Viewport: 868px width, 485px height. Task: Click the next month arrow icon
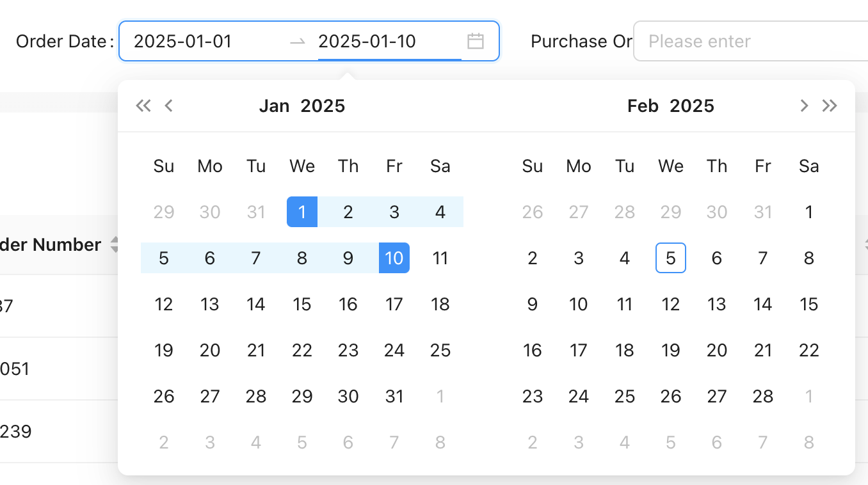tap(804, 106)
